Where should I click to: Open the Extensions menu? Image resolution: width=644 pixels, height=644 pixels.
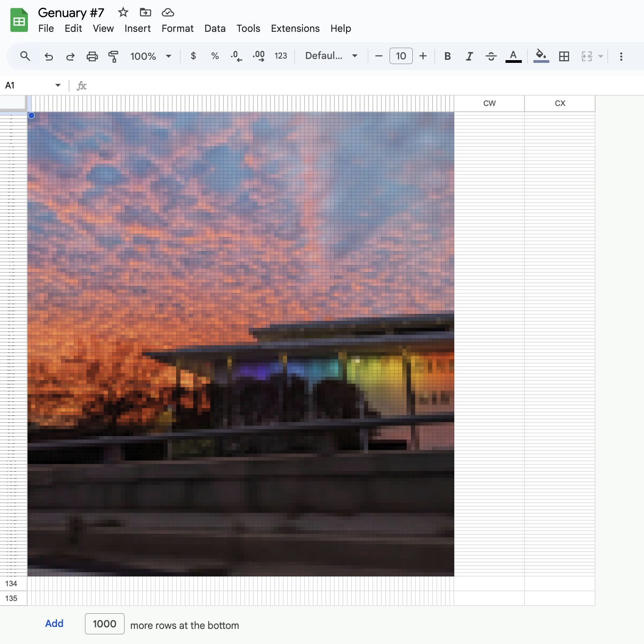[x=295, y=28]
